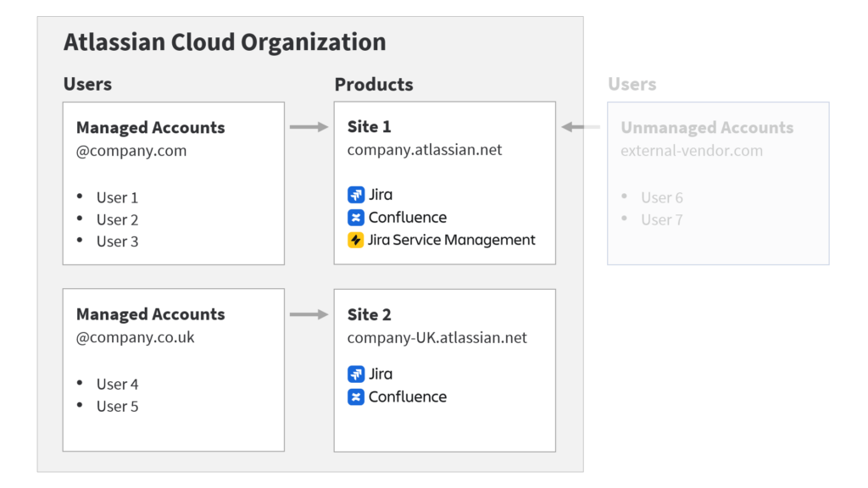Image resolution: width=868 pixels, height=488 pixels.
Task: Select the company-UK.atlassian.net site address
Action: click(x=437, y=338)
